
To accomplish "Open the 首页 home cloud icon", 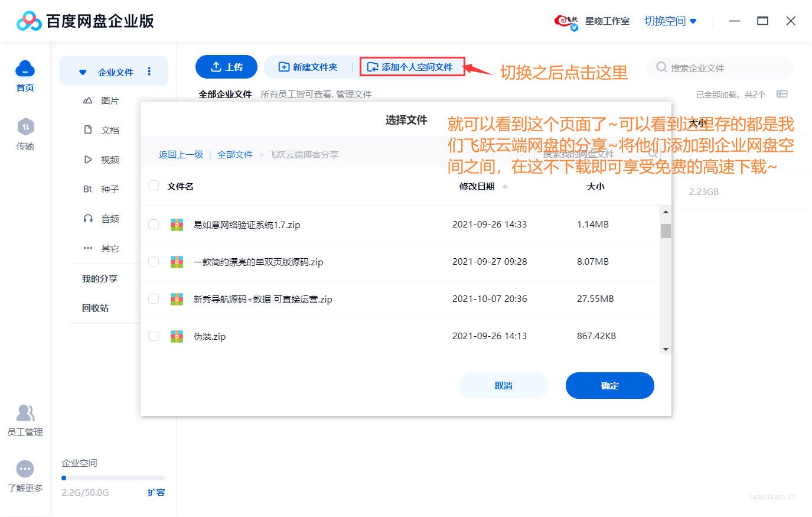I will 25,69.
